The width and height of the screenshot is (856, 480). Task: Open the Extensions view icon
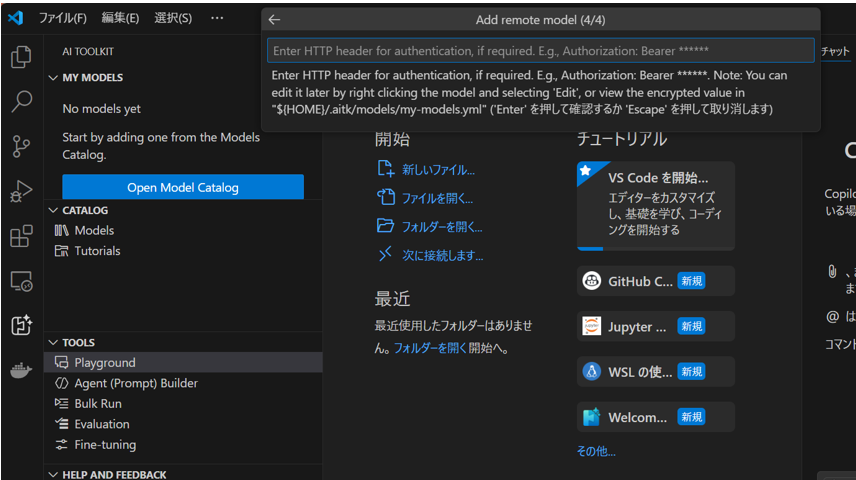coord(21,236)
